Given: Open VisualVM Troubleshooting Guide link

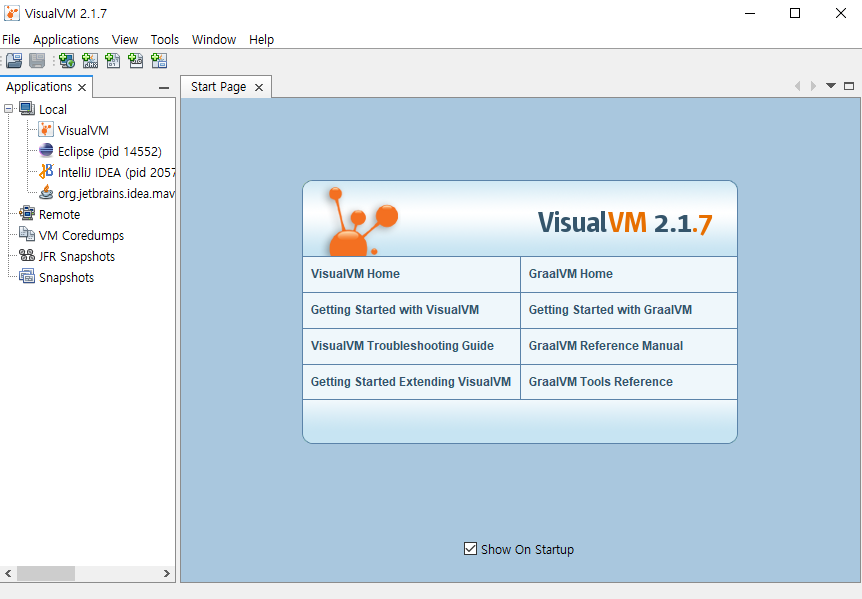Looking at the screenshot, I should click(x=402, y=346).
